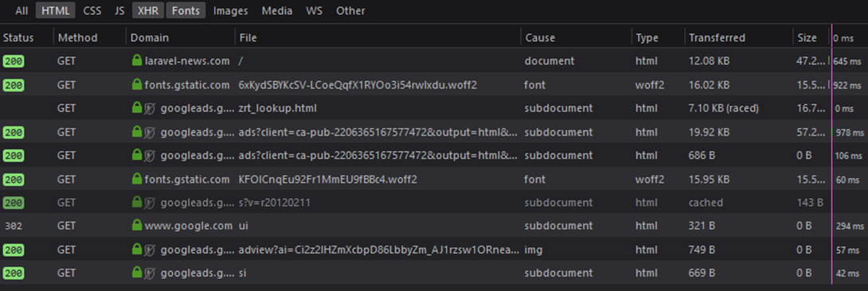Click the 7.10 KB (raced) transferred value

point(723,108)
